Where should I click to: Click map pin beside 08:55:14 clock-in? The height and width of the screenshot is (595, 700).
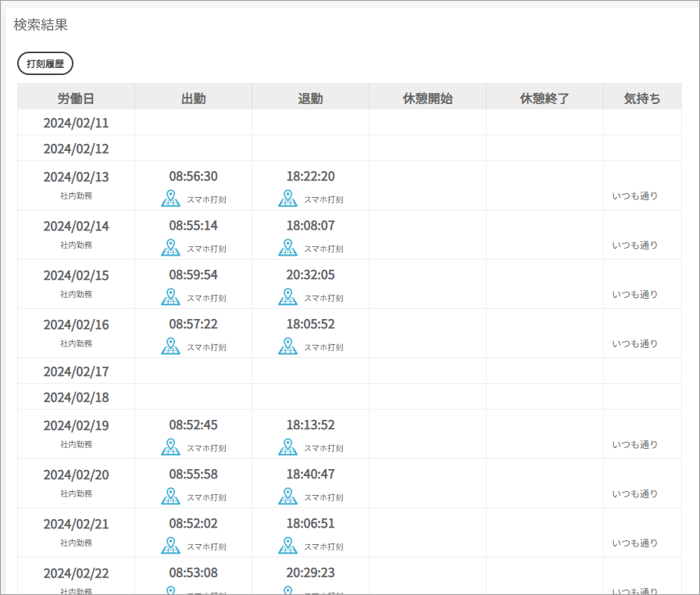(x=170, y=248)
